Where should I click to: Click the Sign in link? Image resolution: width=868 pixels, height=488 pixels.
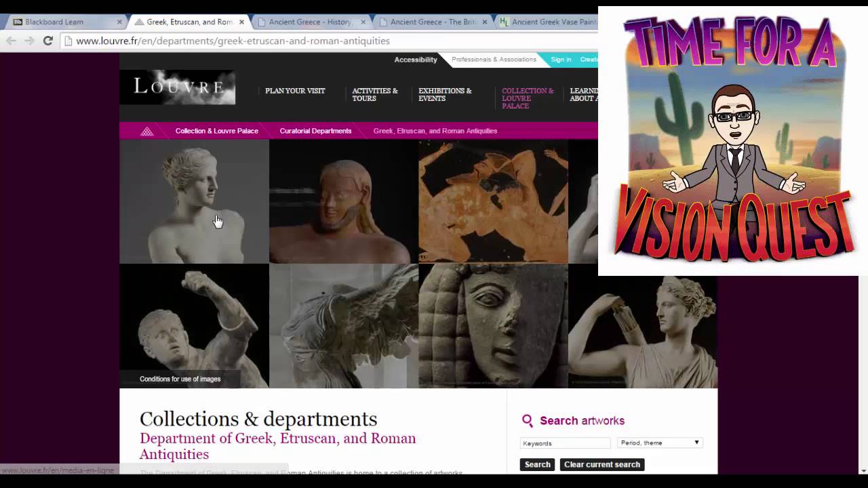click(x=561, y=60)
